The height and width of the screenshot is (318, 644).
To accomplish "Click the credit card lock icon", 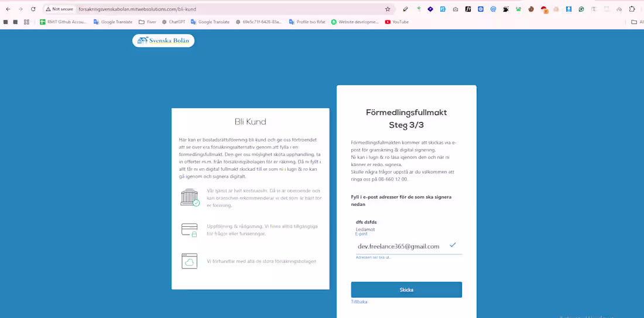I will pos(189,230).
